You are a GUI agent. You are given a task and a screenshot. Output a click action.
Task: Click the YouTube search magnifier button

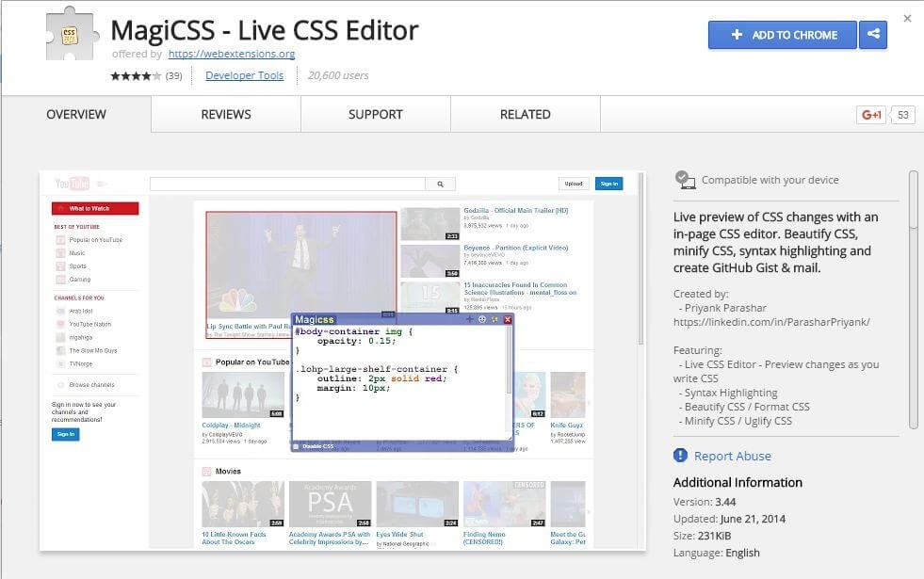(x=440, y=184)
